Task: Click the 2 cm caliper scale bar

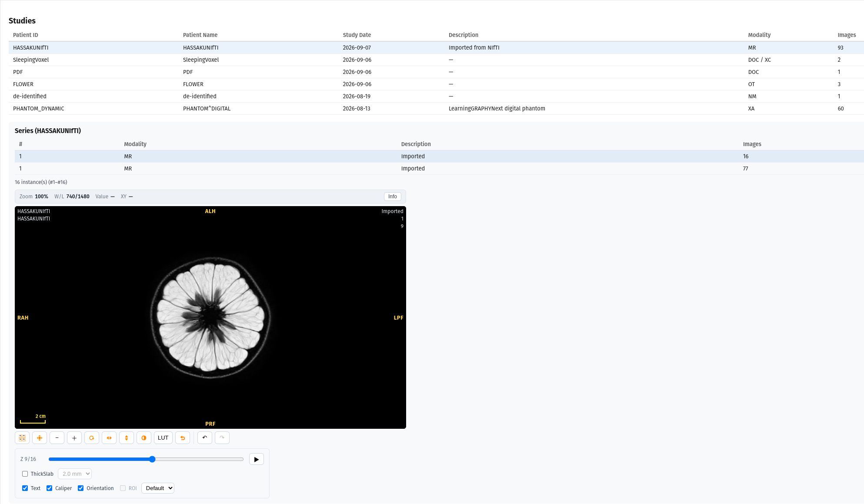Action: point(33,419)
